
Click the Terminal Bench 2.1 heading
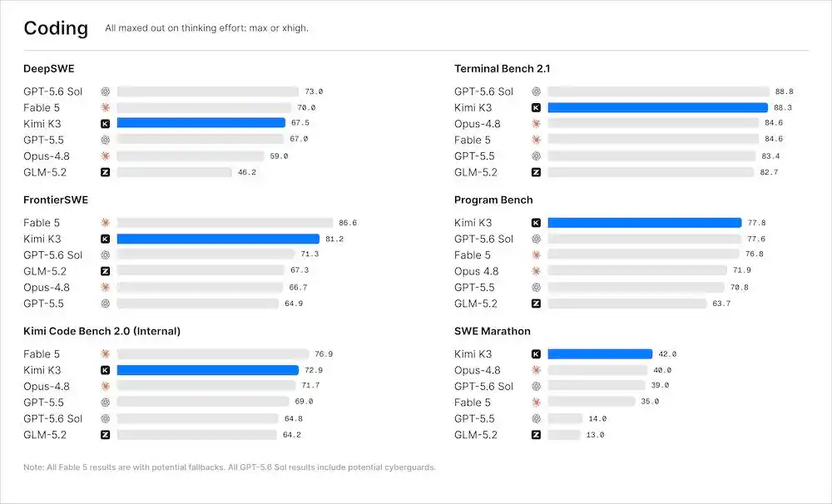click(x=502, y=68)
